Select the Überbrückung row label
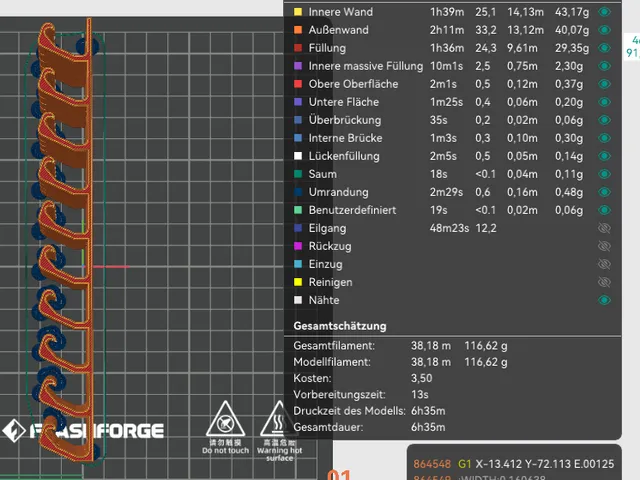This screenshot has width=640, height=480. 345,120
